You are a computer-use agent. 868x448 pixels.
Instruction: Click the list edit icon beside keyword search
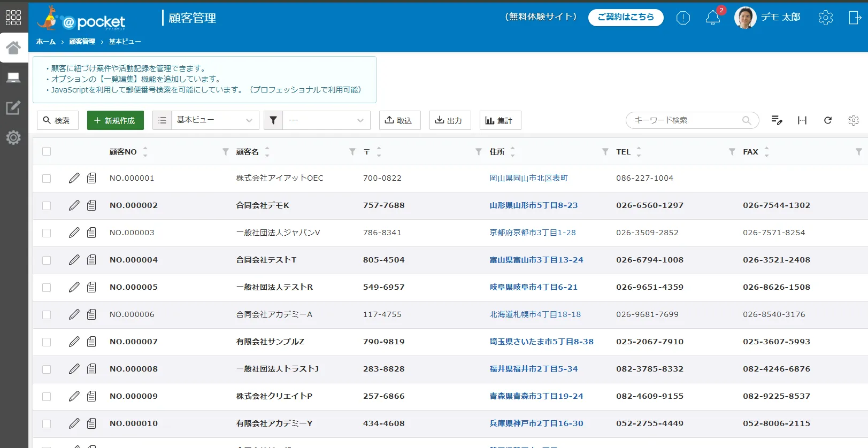click(x=777, y=120)
